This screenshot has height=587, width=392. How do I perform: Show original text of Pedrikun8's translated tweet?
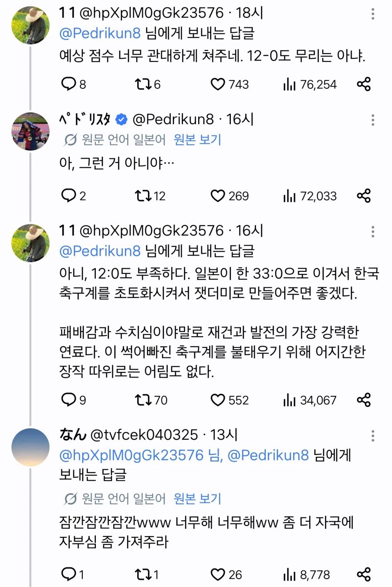[197, 140]
